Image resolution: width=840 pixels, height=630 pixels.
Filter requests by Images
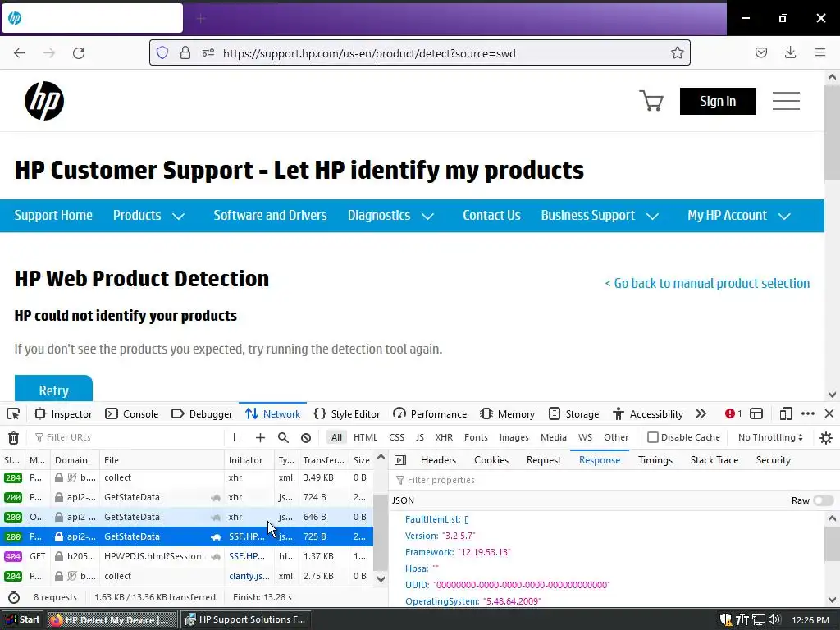point(514,438)
